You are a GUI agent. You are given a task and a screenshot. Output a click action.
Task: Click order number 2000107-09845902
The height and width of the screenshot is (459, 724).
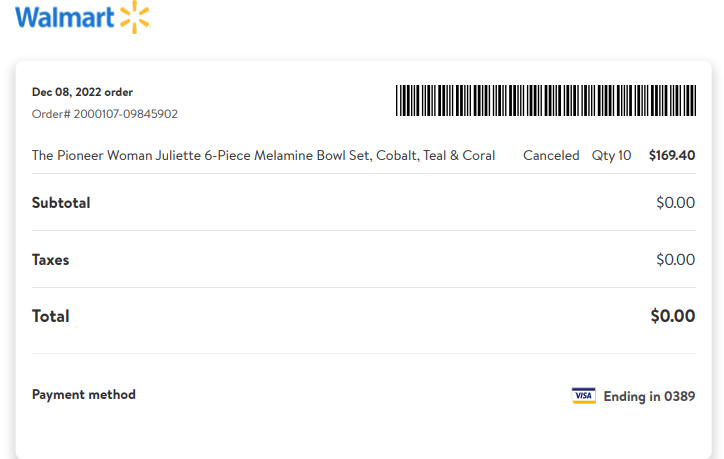(x=126, y=114)
